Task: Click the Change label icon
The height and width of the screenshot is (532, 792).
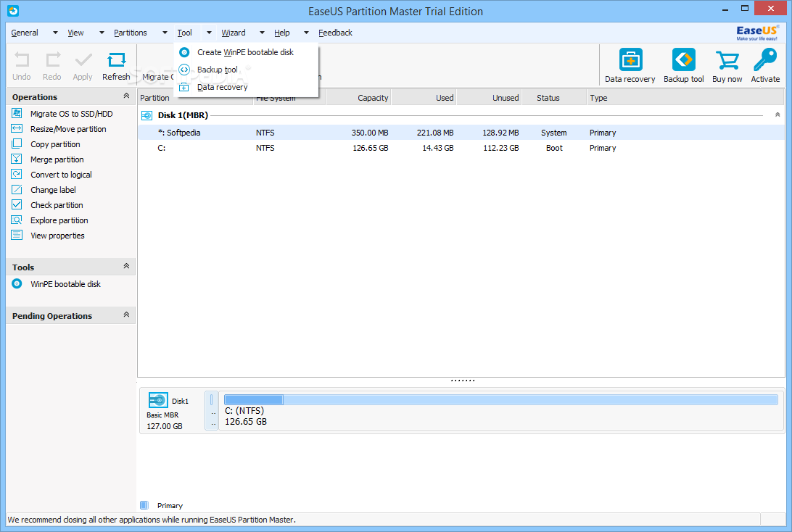Action: (x=17, y=189)
